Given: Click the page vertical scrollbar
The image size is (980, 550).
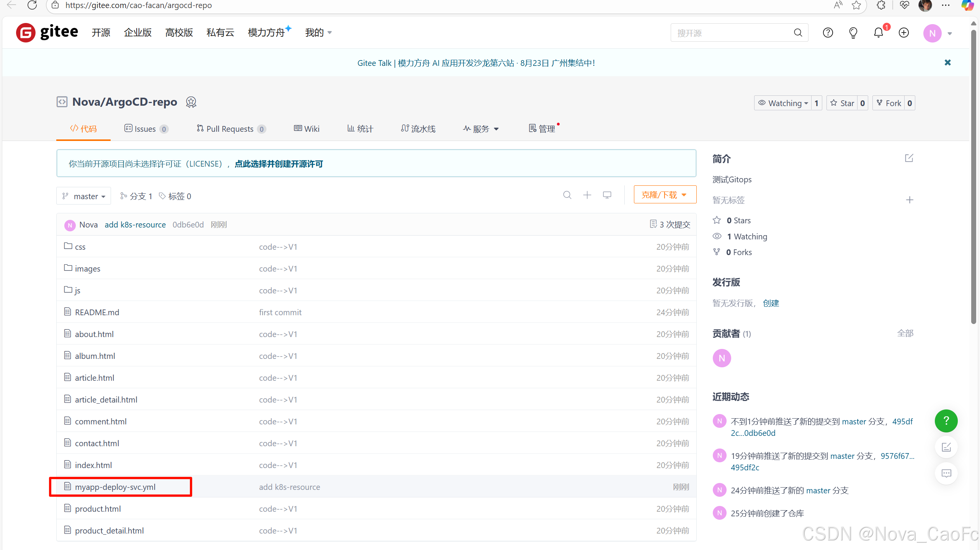Looking at the screenshot, I should click(973, 176).
